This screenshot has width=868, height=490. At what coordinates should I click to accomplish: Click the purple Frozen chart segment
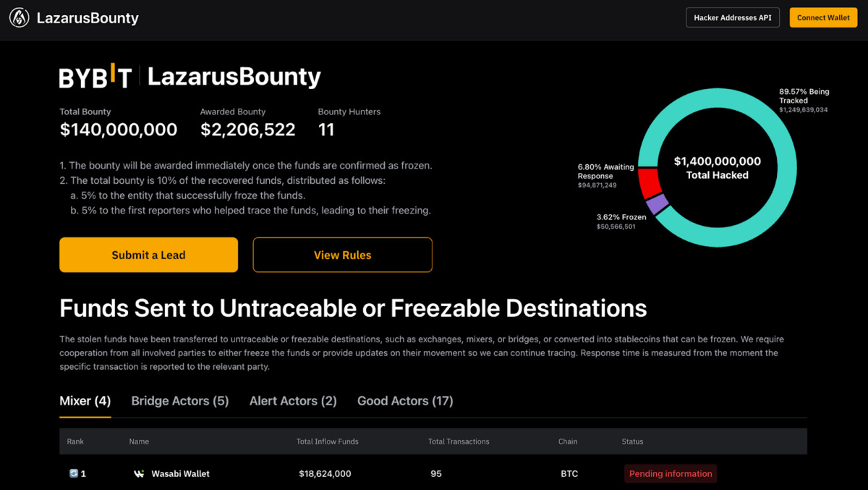pos(658,204)
